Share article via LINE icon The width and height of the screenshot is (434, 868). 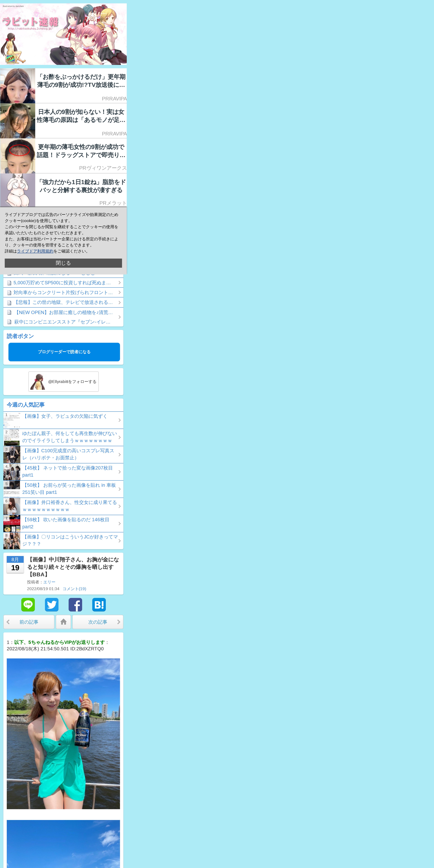[28, 605]
